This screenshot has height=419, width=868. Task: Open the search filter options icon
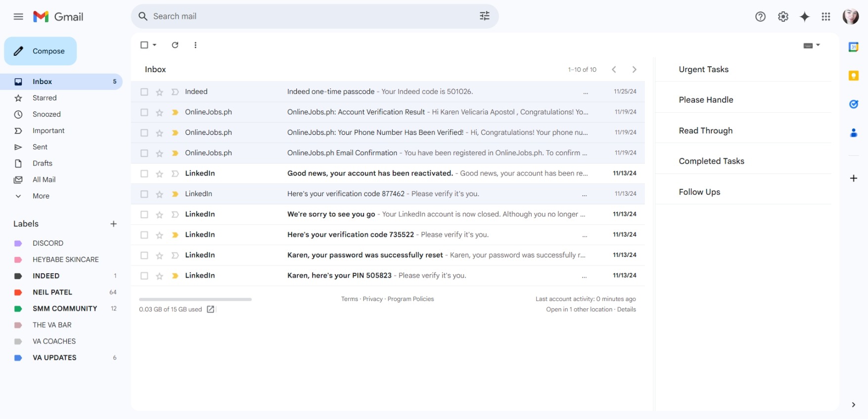click(x=484, y=16)
